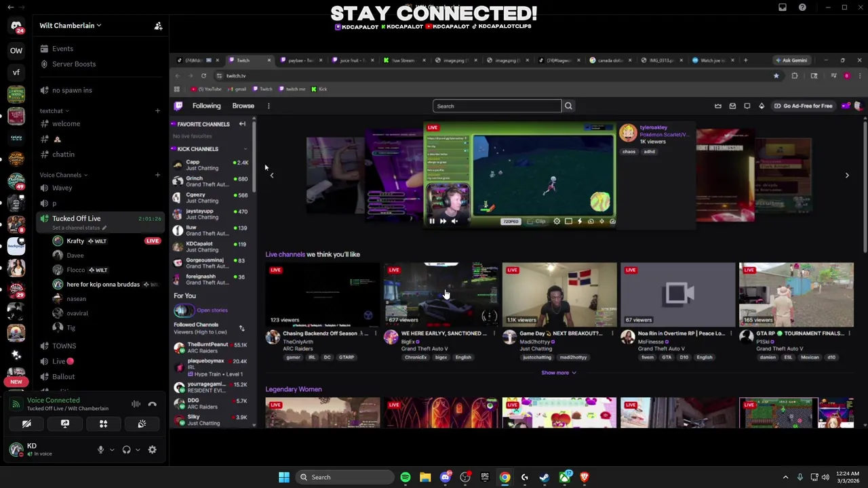This screenshot has height=488, width=868.
Task: Open Game Day NEXT BREAKOUT stream thumbnail
Action: click(559, 295)
